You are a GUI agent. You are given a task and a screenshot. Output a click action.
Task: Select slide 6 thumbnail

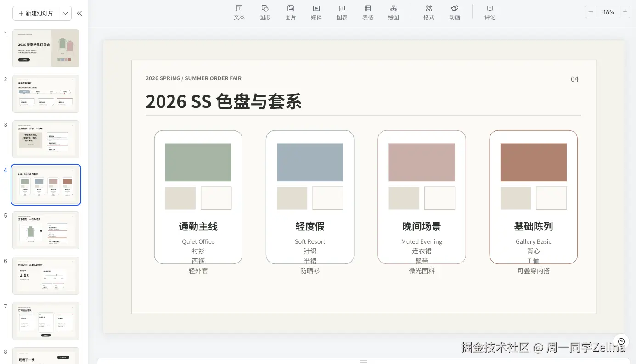[x=46, y=275]
